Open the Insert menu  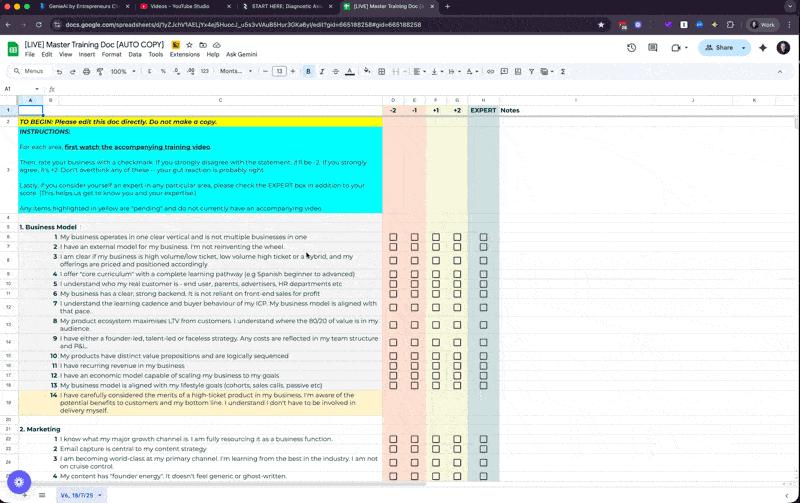(x=87, y=55)
